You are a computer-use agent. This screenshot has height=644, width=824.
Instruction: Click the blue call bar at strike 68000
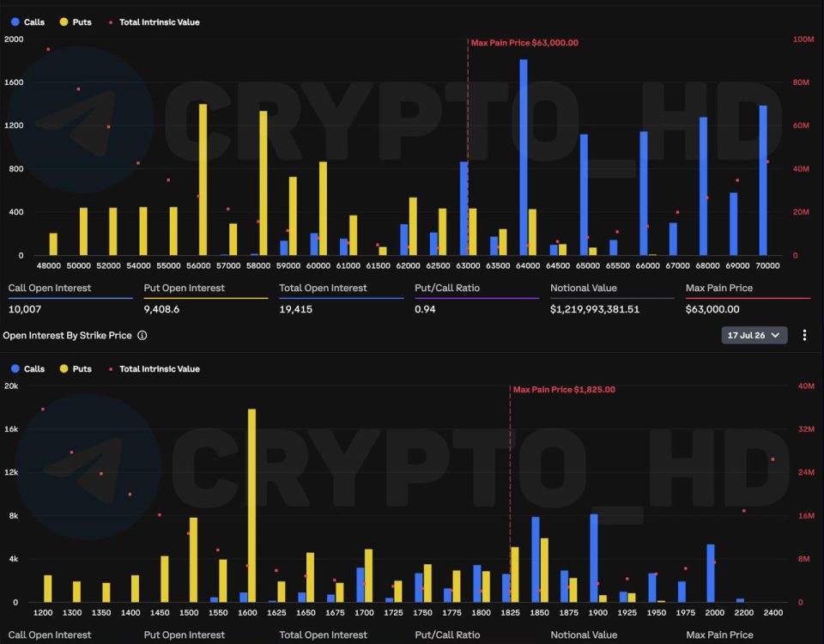[x=703, y=186]
